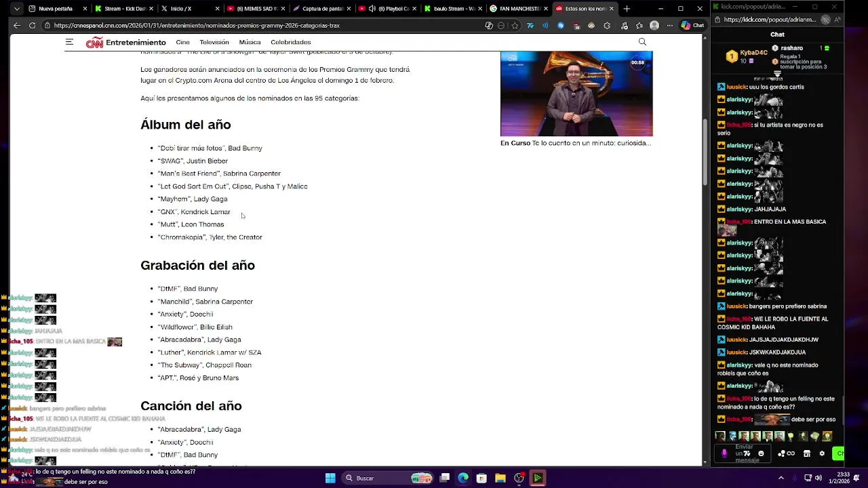Open the Shazam extension icon
Screen dimensions: 868x488
click(560, 25)
